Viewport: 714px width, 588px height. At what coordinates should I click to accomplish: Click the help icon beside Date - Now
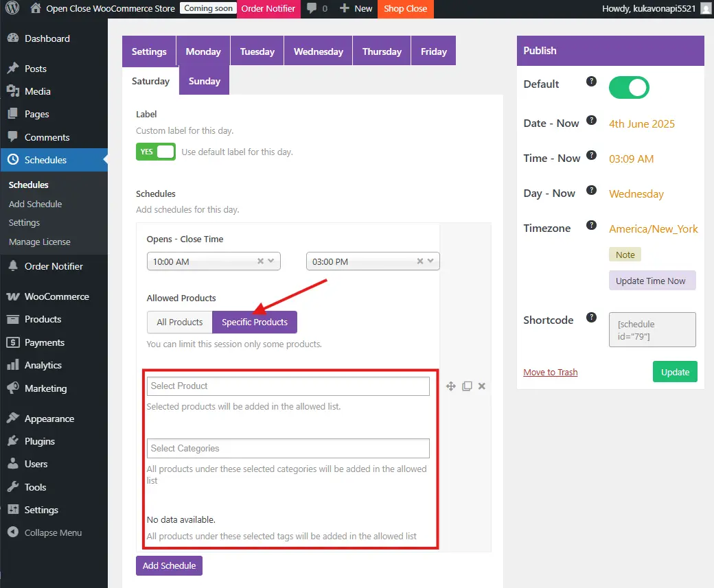pos(591,120)
